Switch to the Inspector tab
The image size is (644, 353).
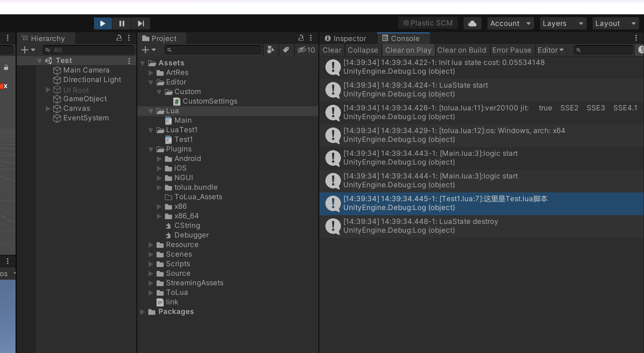[x=345, y=38]
